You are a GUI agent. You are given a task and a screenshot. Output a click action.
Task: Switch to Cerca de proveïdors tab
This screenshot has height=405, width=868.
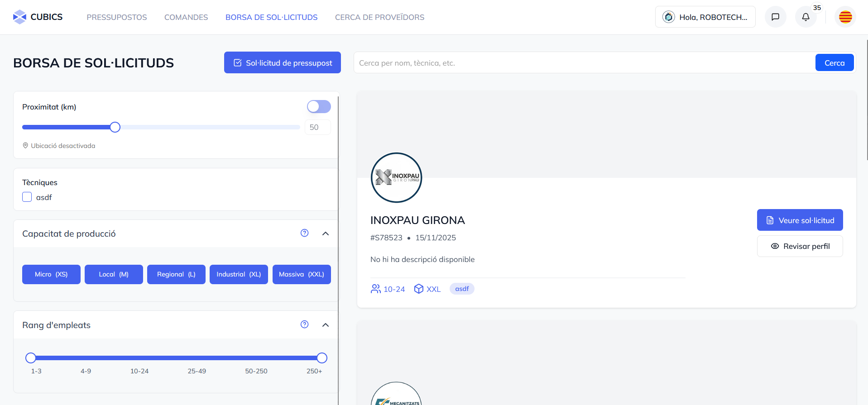[x=379, y=17]
